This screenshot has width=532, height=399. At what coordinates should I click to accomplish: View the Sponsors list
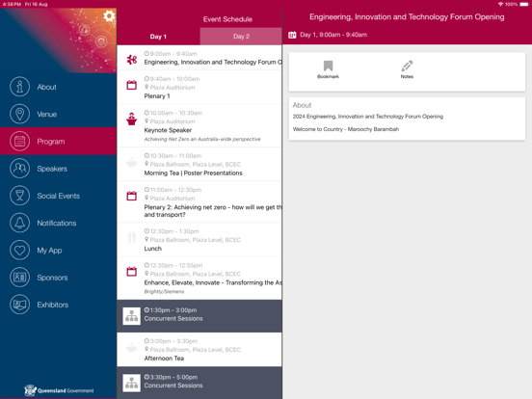[x=59, y=278]
